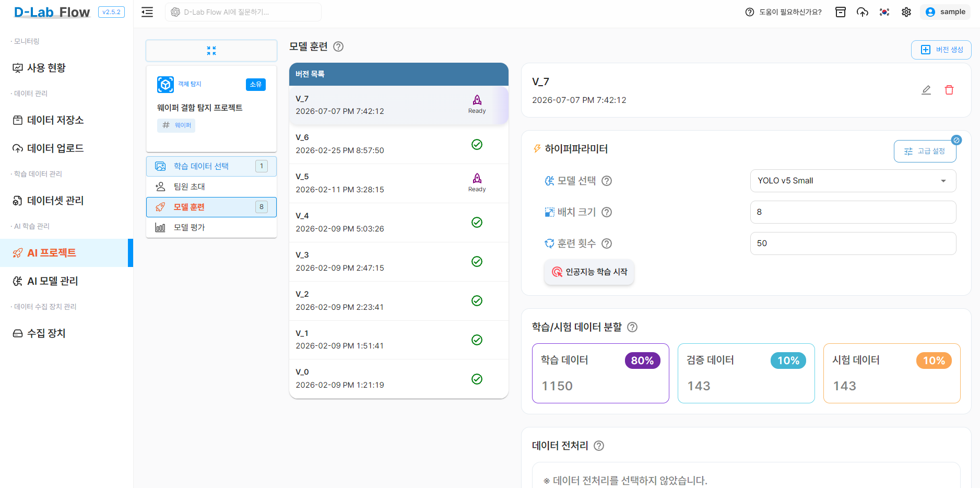980x488 pixels.
Task: Collapse the project panel with the shrink arrows icon
Action: pyautogui.click(x=211, y=51)
